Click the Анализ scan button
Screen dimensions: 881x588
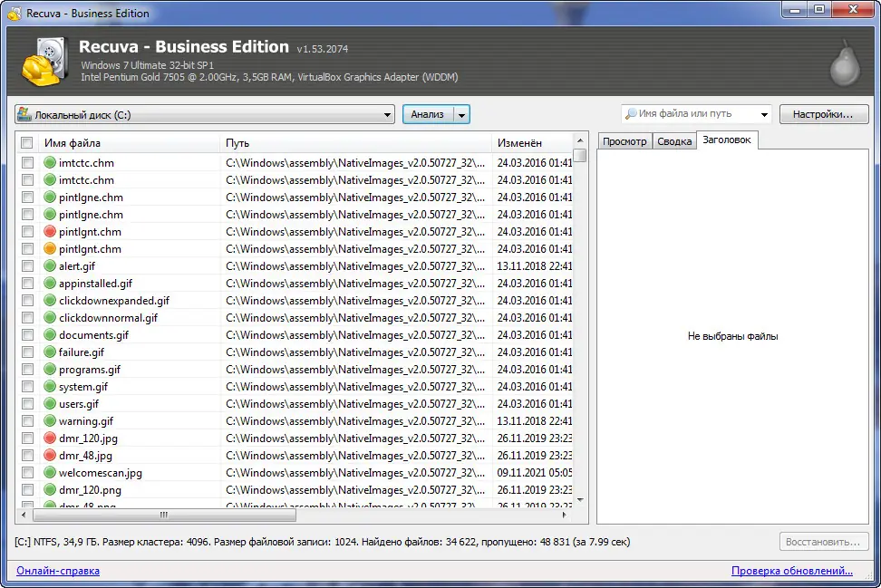(x=428, y=114)
